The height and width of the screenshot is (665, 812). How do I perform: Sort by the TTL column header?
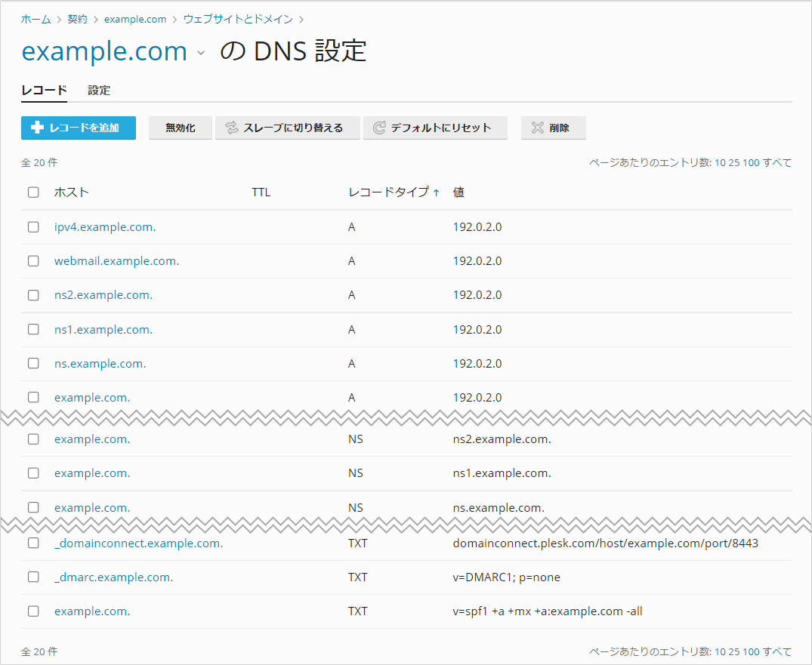261,192
